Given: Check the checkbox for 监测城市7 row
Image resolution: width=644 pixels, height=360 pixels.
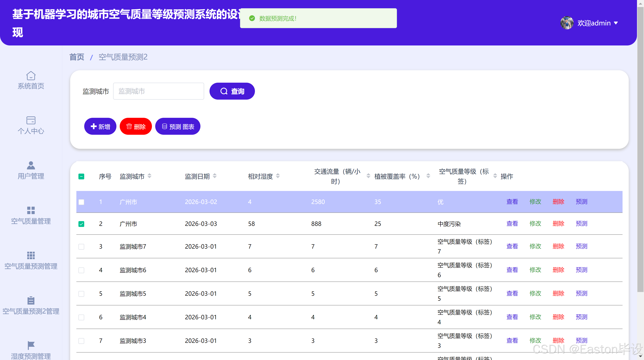Looking at the screenshot, I should 81,247.
